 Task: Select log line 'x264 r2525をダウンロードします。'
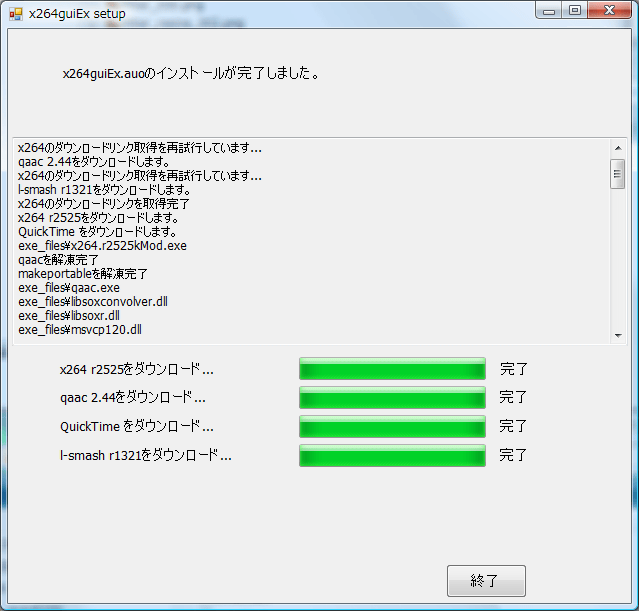pos(98,218)
